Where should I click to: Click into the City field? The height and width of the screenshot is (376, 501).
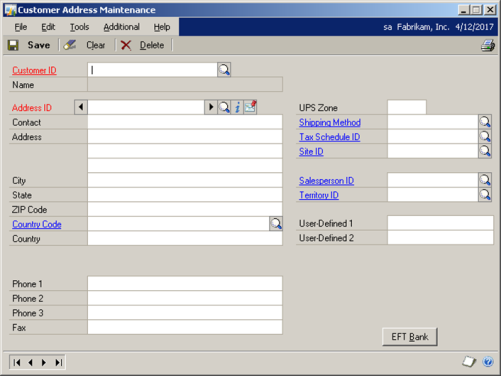point(185,180)
